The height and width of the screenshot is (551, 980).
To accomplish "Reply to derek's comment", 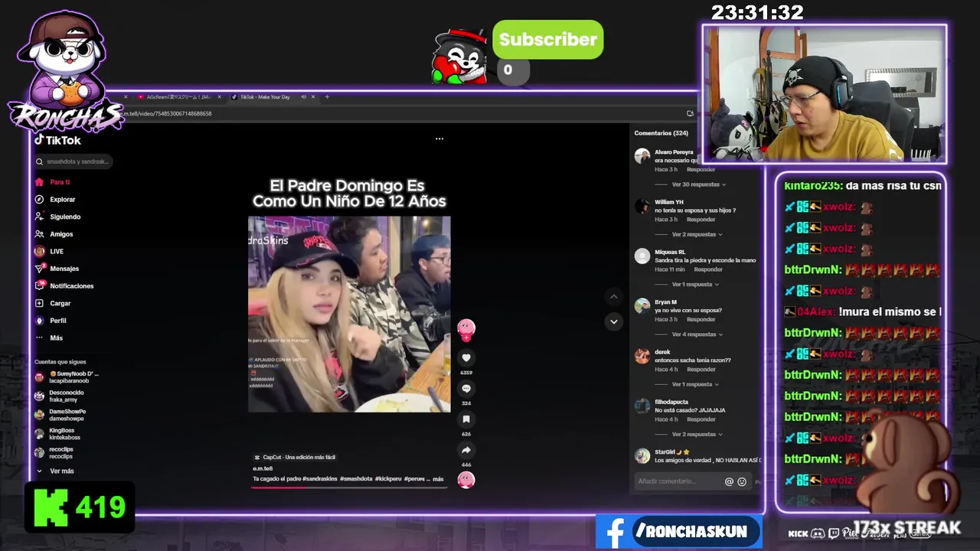I will point(701,370).
